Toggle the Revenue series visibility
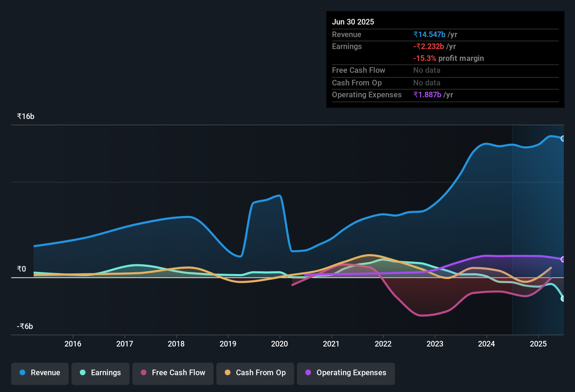The image size is (575, 392). (40, 373)
